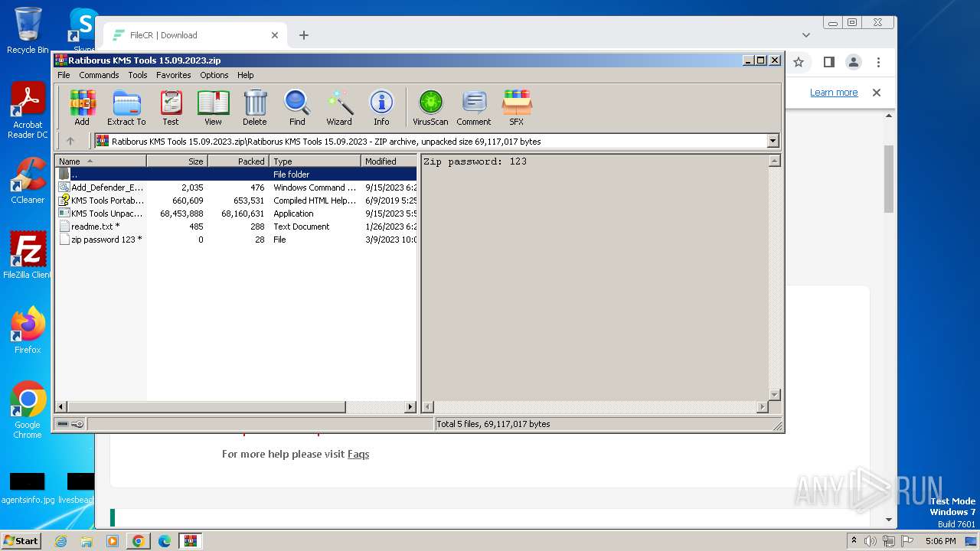Open the File Explorer taskbar icon
Image resolution: width=980 pixels, height=551 pixels.
87,541
